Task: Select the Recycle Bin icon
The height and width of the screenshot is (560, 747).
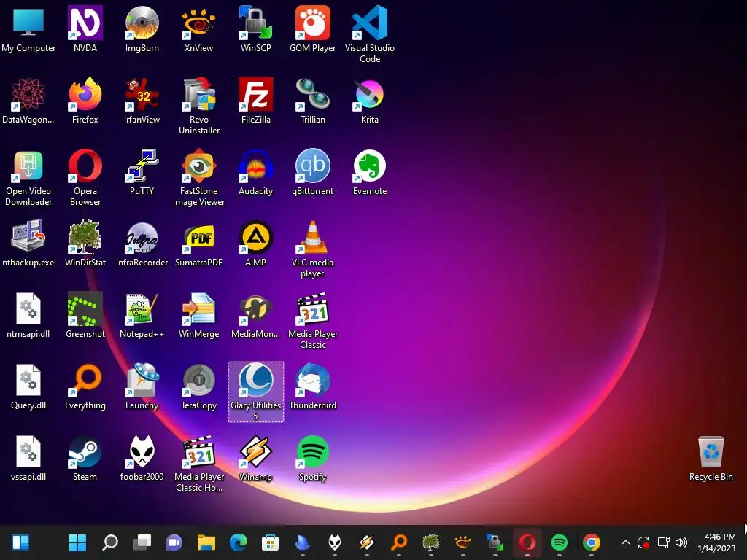Action: click(711, 457)
